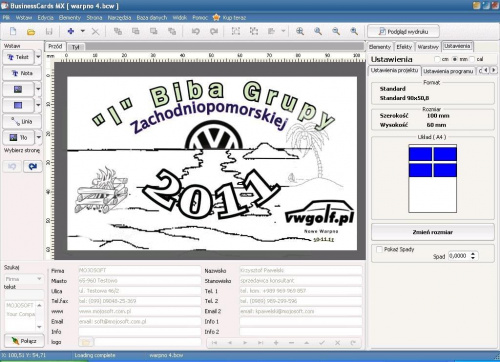Click the blue plus add icon
This screenshot has width=500, height=362.
tap(71, 31)
